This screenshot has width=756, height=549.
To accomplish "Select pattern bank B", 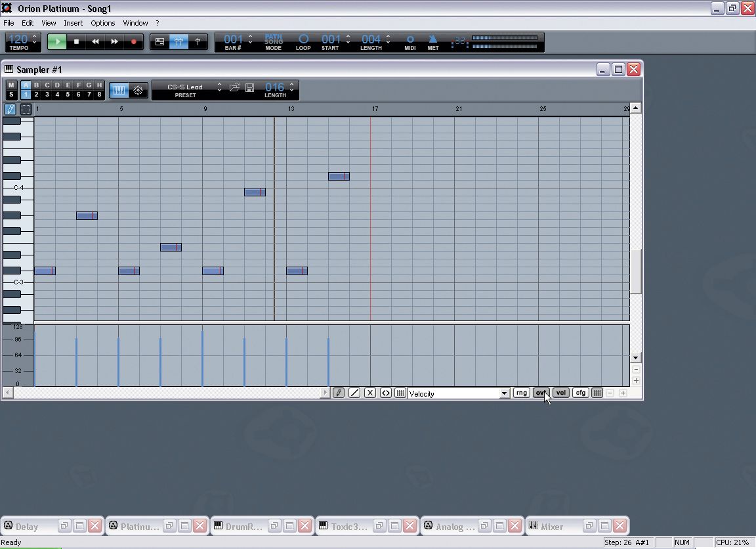I will pos(36,85).
